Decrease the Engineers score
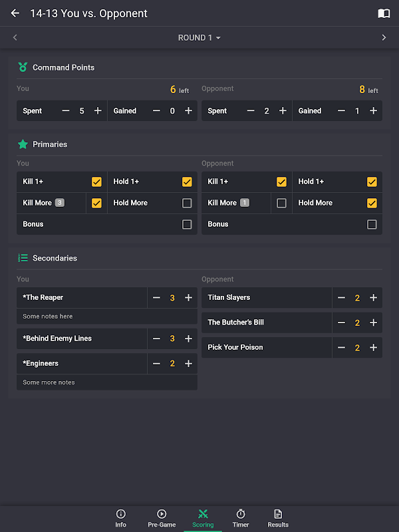 (157, 364)
